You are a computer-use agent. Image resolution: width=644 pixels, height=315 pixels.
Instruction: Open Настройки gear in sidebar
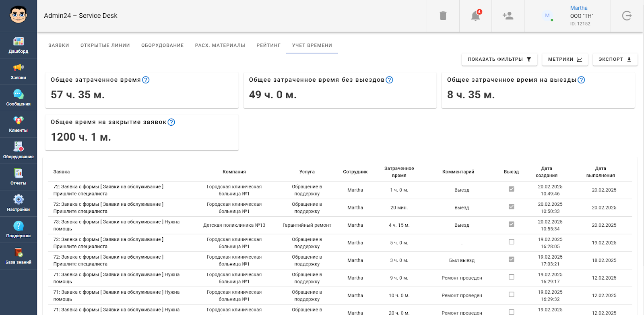click(x=19, y=203)
